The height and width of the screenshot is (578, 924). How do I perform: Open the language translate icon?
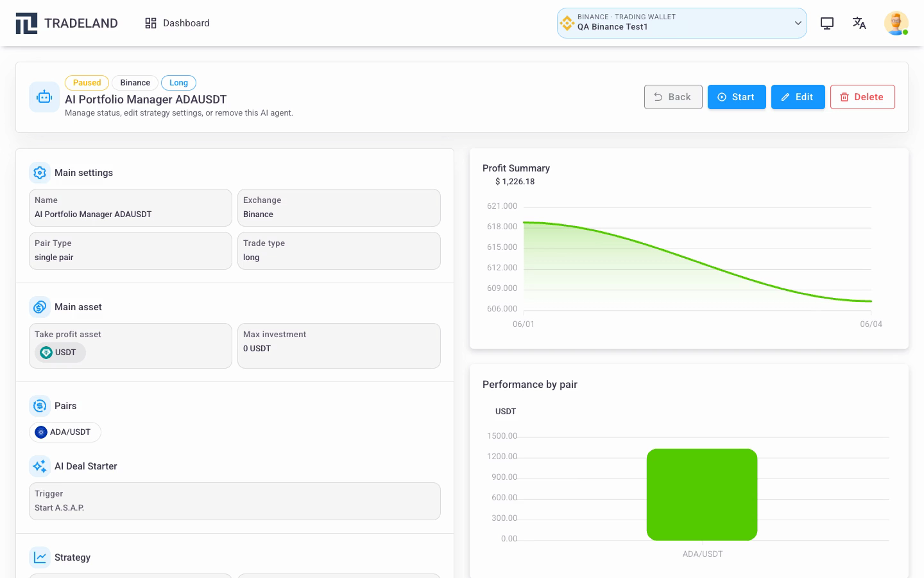tap(859, 23)
